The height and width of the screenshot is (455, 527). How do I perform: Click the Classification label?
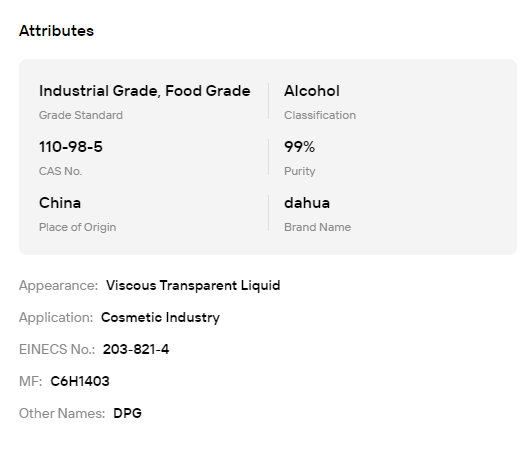click(320, 115)
